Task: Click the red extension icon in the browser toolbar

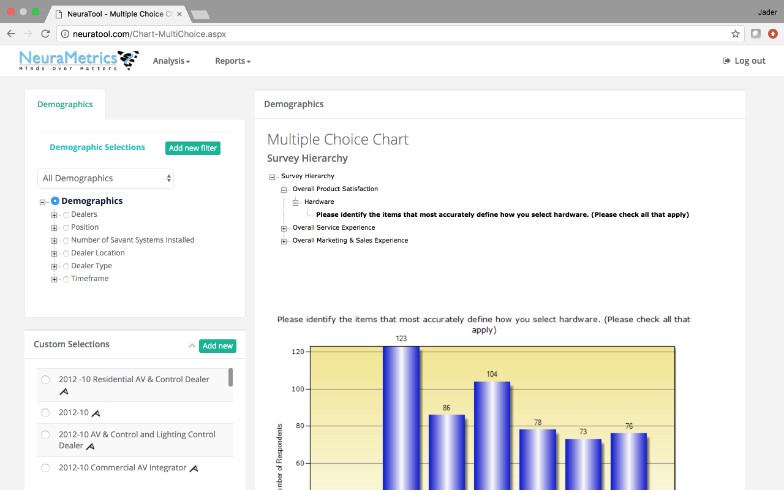Action: [773, 34]
